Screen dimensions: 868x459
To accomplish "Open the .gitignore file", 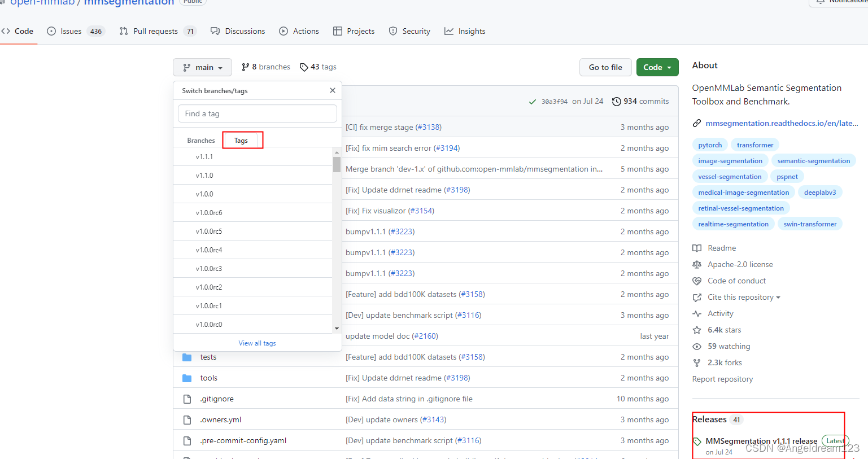I will (x=217, y=399).
